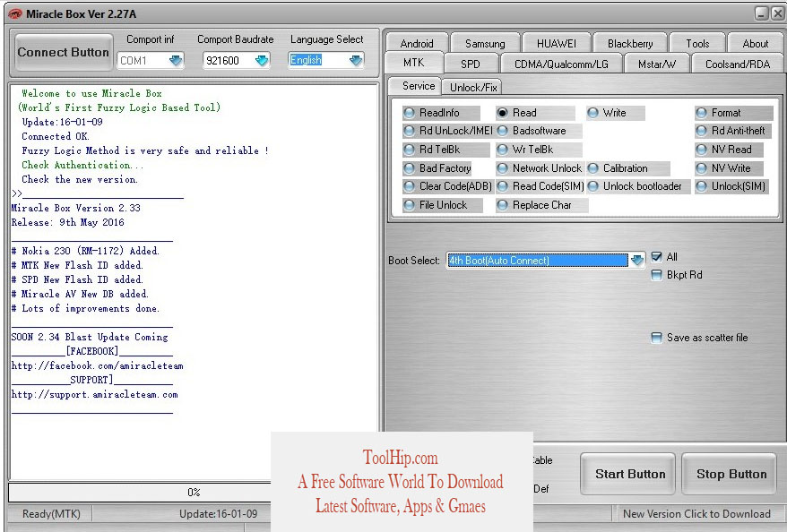Click the Nokia 230 (RM-1172) Added line
The image size is (787, 532).
coord(85,251)
